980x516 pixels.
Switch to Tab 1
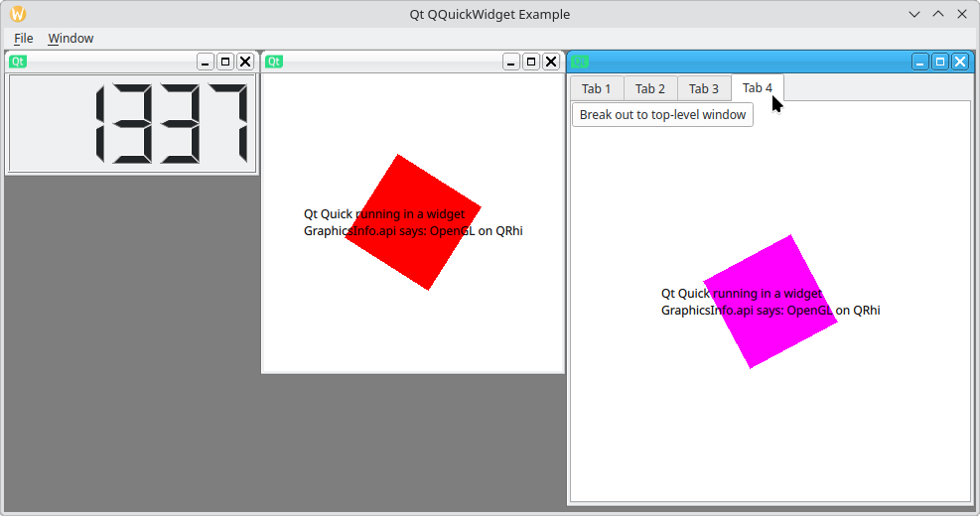click(x=597, y=88)
